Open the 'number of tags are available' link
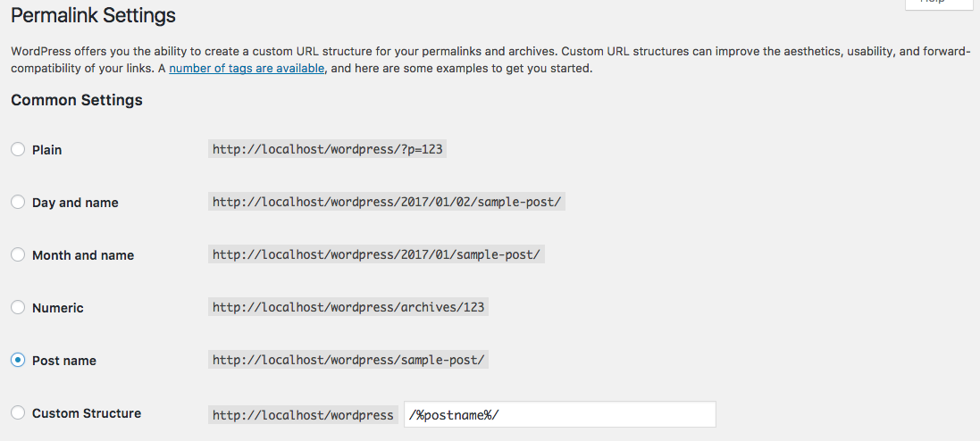980x441 pixels. click(x=247, y=69)
